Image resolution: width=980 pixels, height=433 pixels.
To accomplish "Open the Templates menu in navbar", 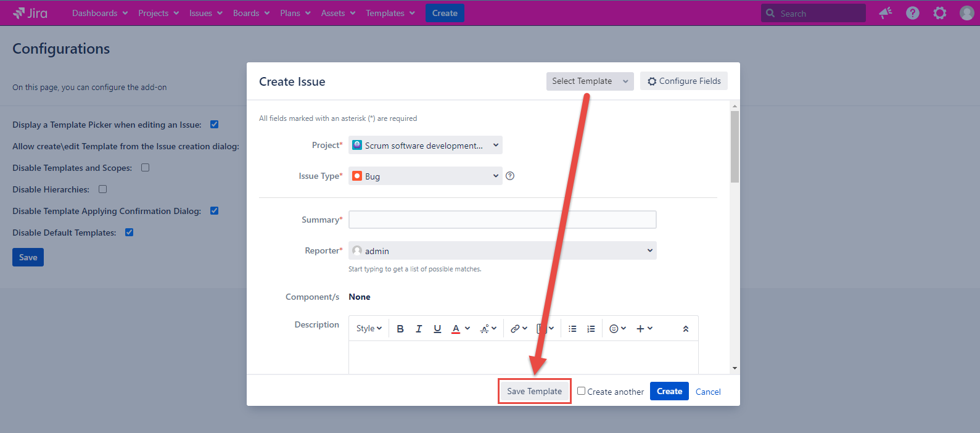I will [x=390, y=13].
